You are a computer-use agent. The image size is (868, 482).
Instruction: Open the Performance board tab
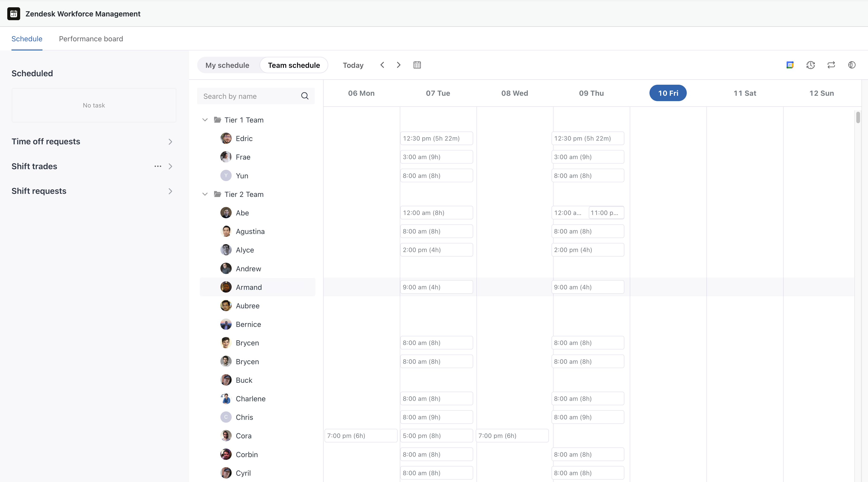pyautogui.click(x=91, y=39)
